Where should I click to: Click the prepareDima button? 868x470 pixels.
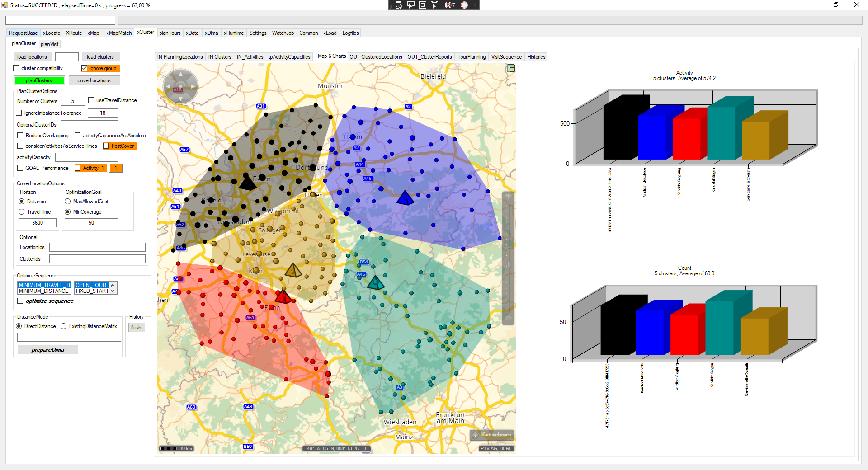47,350
